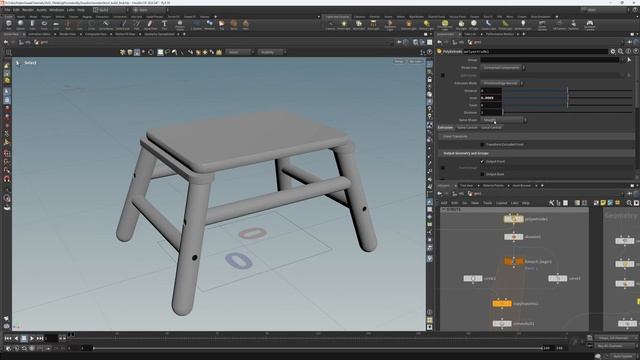Create a Sphere from the shelf

click(x=20, y=25)
